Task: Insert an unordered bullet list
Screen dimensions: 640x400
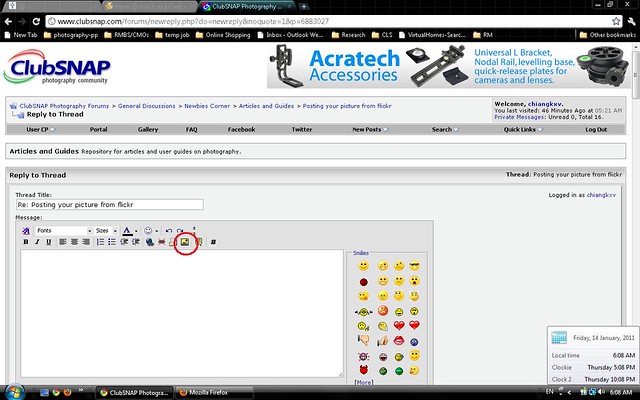Action: click(x=112, y=242)
